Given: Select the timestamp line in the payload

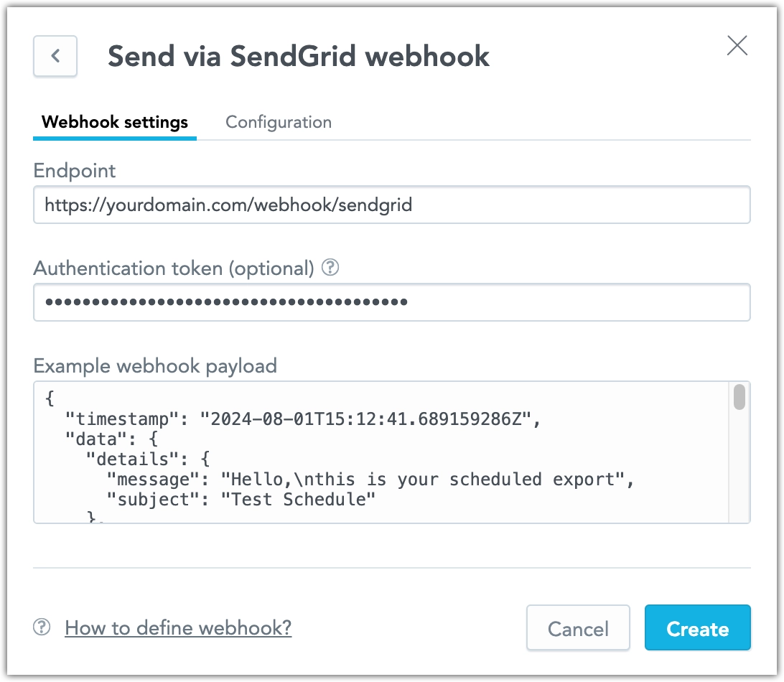Looking at the screenshot, I should pos(316,417).
